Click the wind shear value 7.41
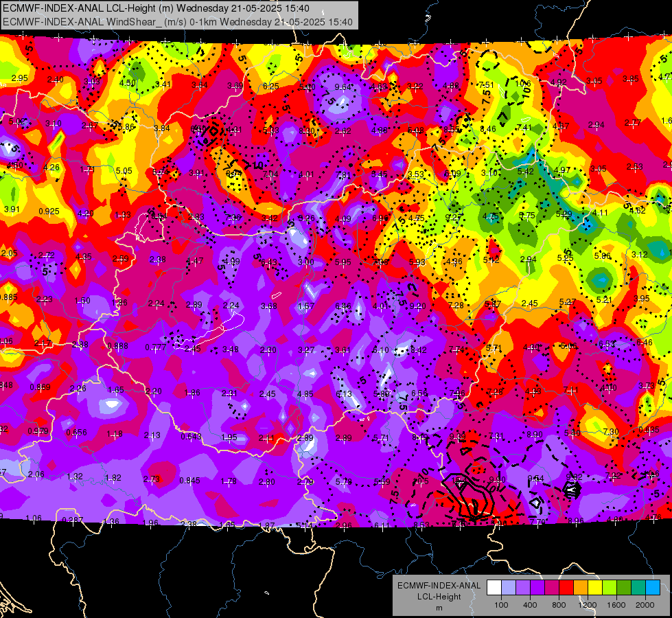The width and height of the screenshot is (672, 618). tap(524, 127)
